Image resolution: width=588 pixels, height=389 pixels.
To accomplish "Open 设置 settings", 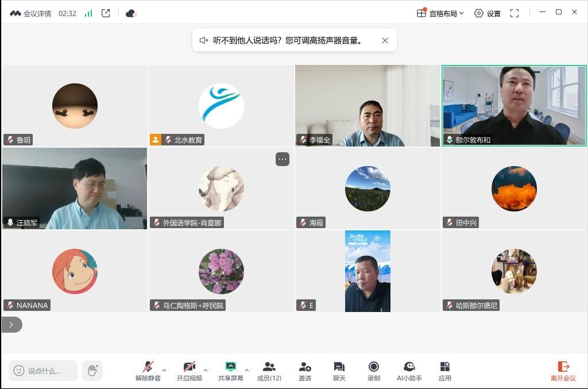I will pos(488,13).
